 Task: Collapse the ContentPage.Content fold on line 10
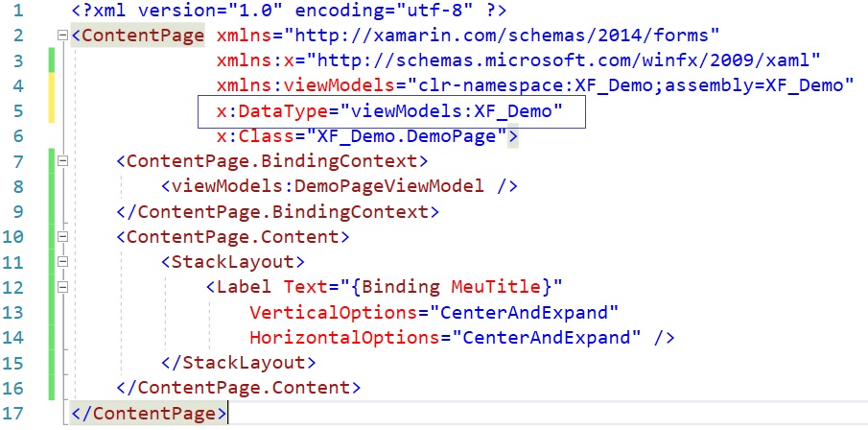tap(62, 237)
